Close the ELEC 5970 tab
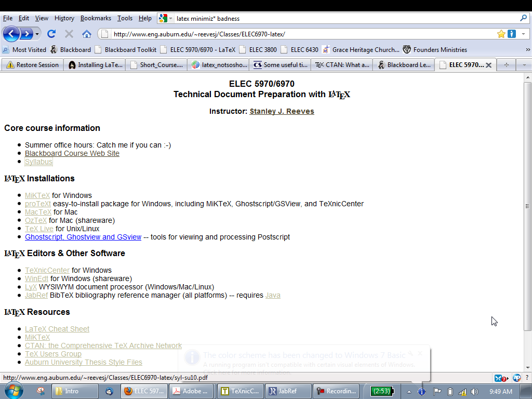The width and height of the screenshot is (532, 399). [488, 65]
